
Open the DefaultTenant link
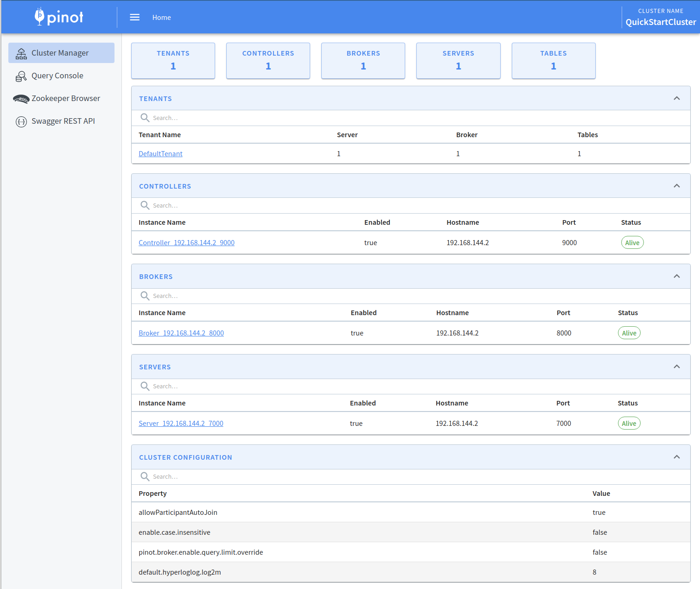coord(160,154)
